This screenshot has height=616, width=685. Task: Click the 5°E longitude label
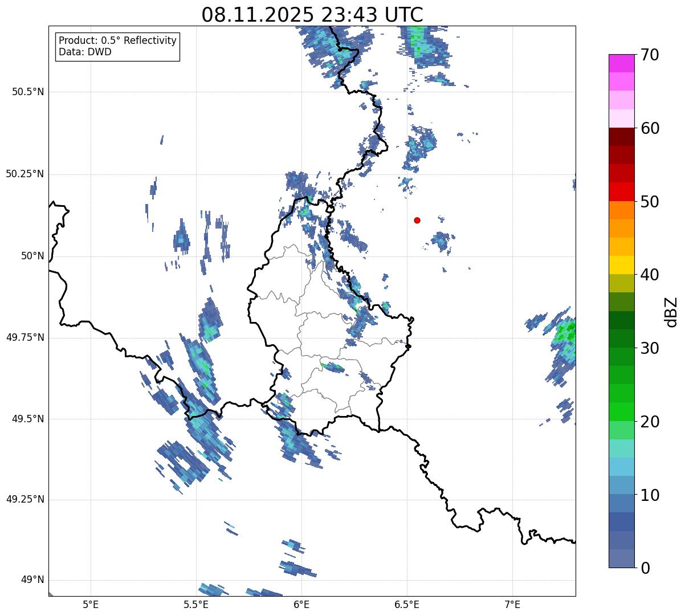click(x=91, y=604)
